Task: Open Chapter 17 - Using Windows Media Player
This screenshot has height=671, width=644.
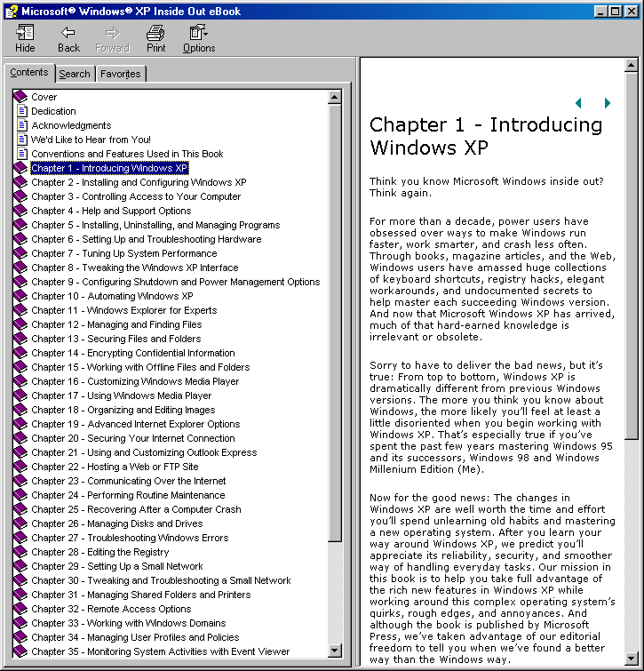Action: (122, 395)
